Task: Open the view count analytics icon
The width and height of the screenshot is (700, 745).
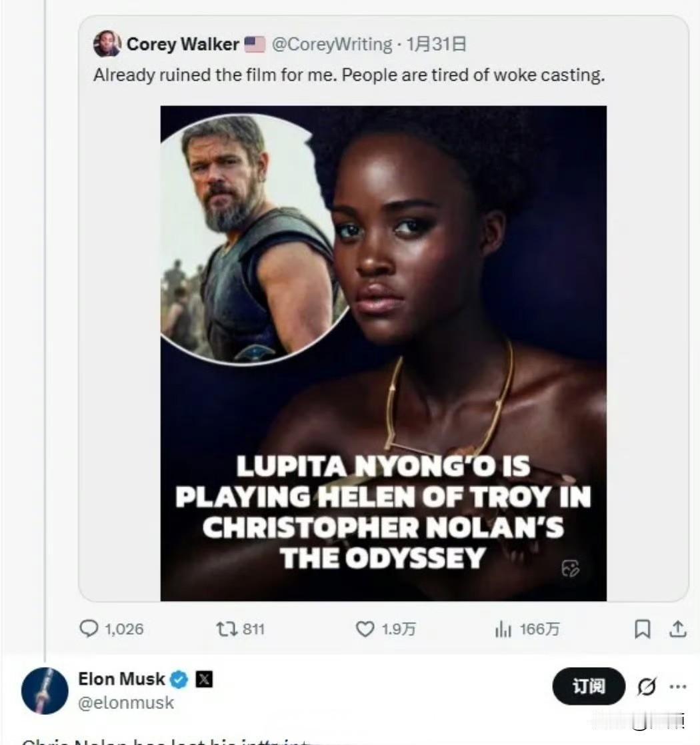Action: (x=503, y=629)
